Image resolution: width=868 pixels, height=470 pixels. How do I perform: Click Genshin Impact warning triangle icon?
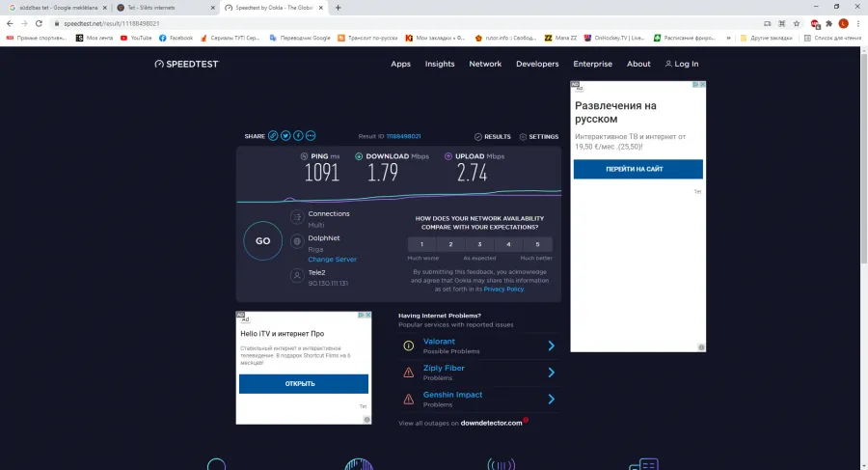click(x=409, y=399)
